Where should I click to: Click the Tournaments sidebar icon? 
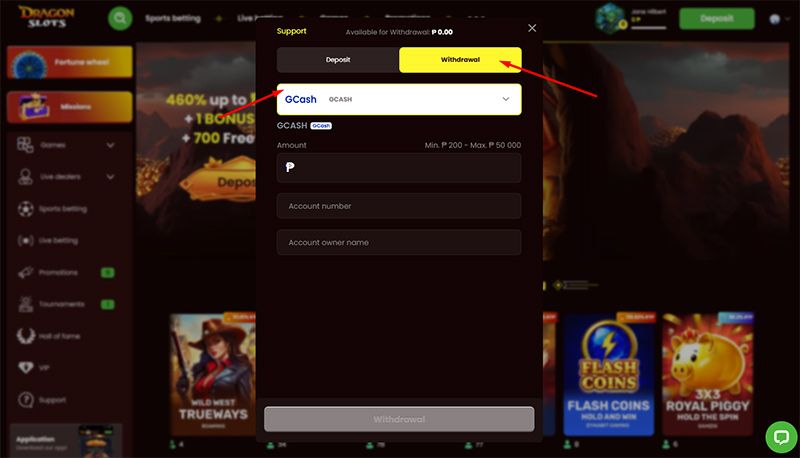tap(26, 304)
